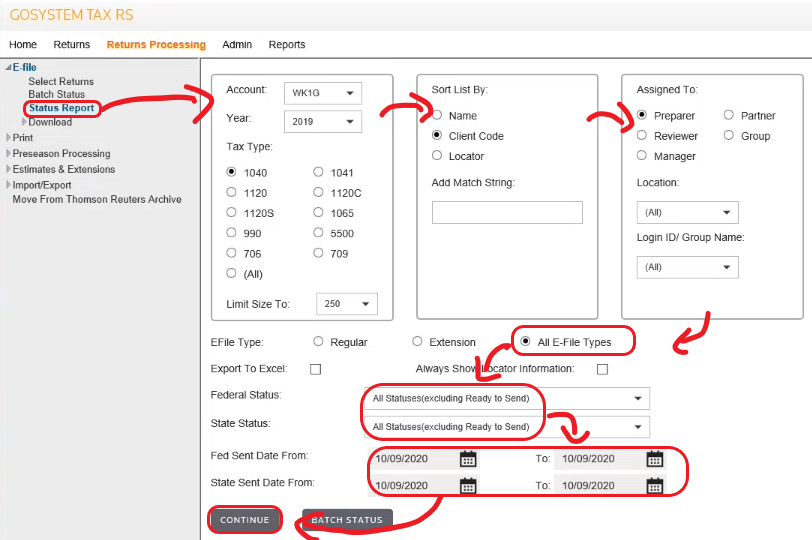Expand Preseason Processing section

8,153
